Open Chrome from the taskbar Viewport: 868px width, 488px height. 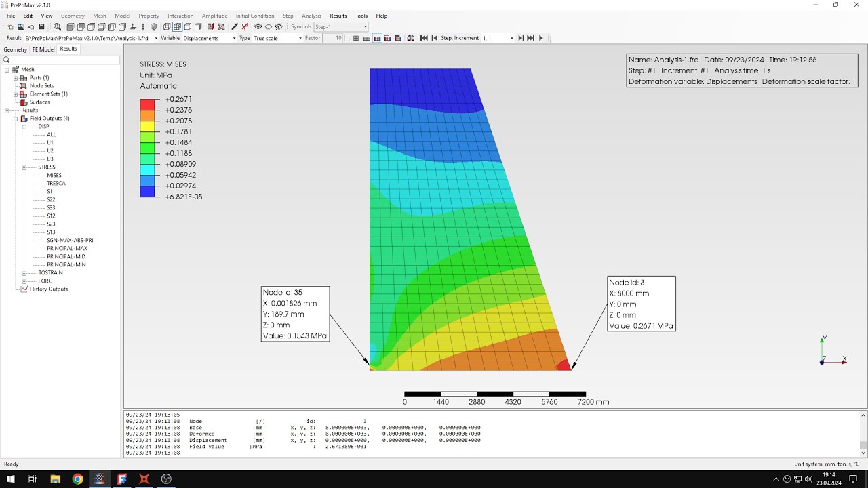click(77, 479)
